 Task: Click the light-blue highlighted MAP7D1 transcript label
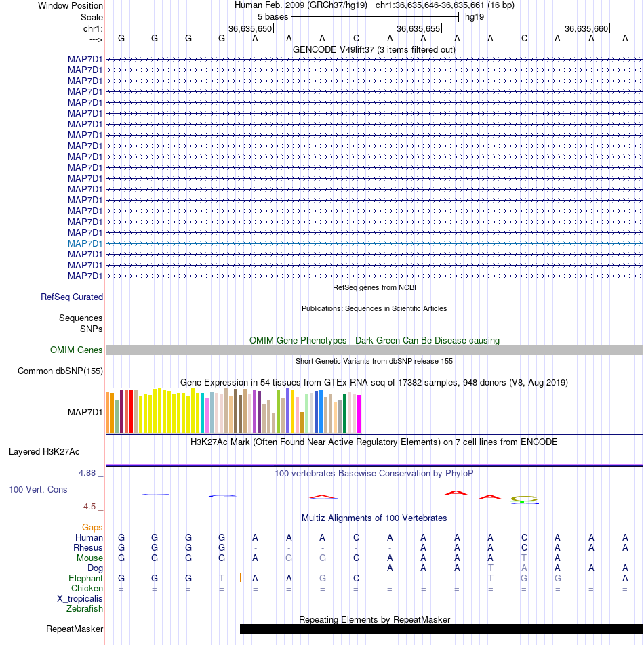(x=85, y=243)
